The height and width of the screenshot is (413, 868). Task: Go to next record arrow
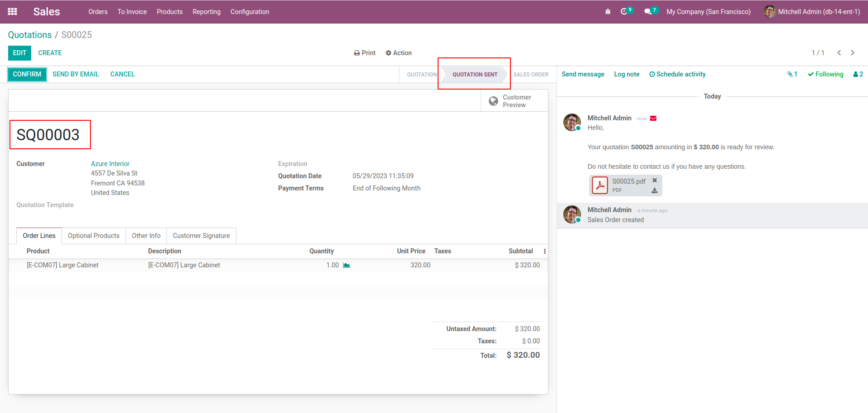click(x=853, y=53)
